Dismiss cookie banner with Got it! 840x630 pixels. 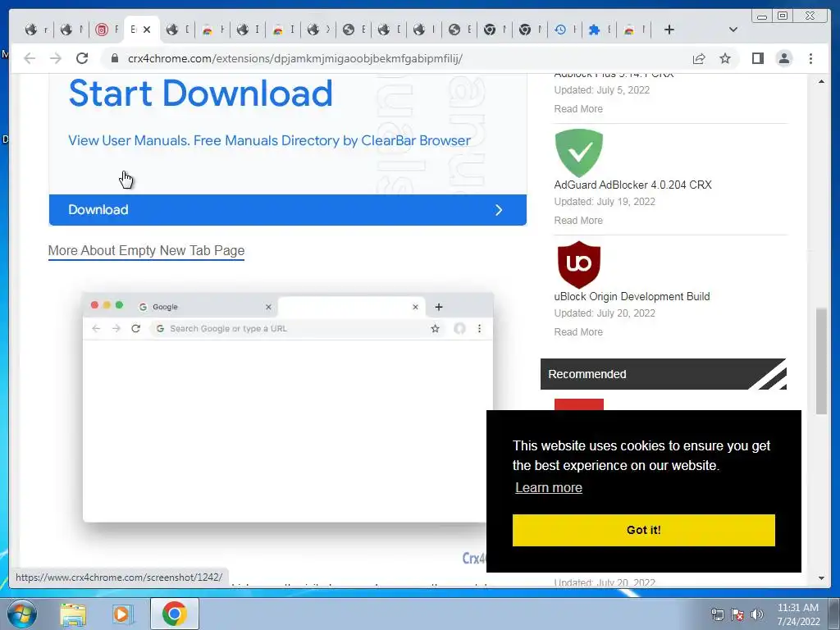click(x=643, y=530)
